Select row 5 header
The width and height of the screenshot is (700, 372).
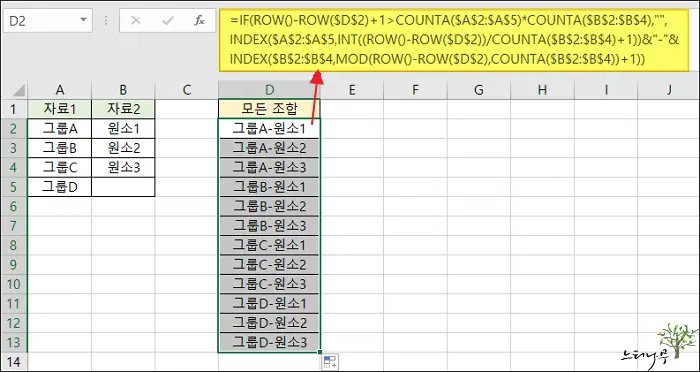[x=14, y=187]
